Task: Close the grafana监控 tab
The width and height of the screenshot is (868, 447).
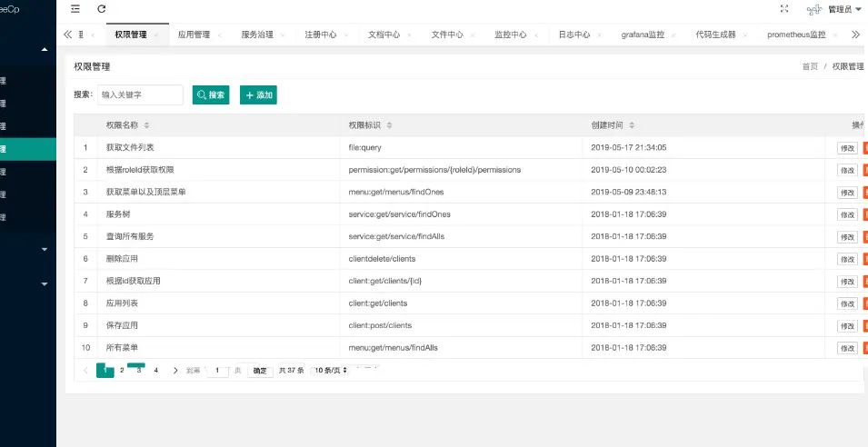Action: pyautogui.click(x=673, y=35)
